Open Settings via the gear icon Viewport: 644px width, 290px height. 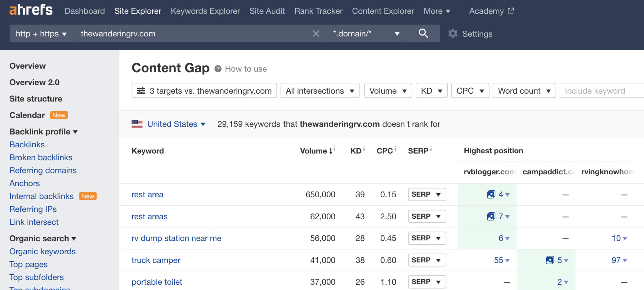[453, 34]
